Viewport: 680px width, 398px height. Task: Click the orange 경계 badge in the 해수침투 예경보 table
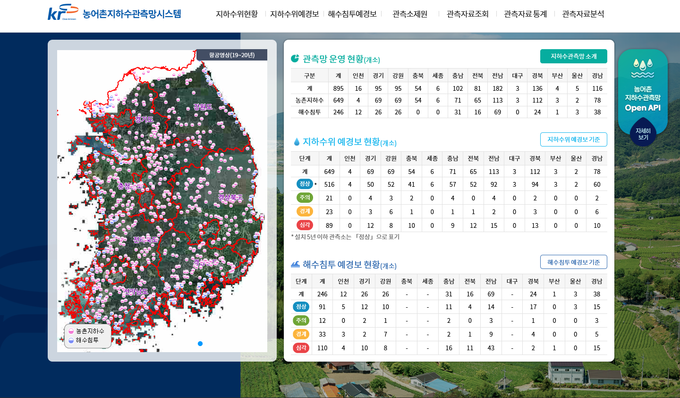click(301, 334)
